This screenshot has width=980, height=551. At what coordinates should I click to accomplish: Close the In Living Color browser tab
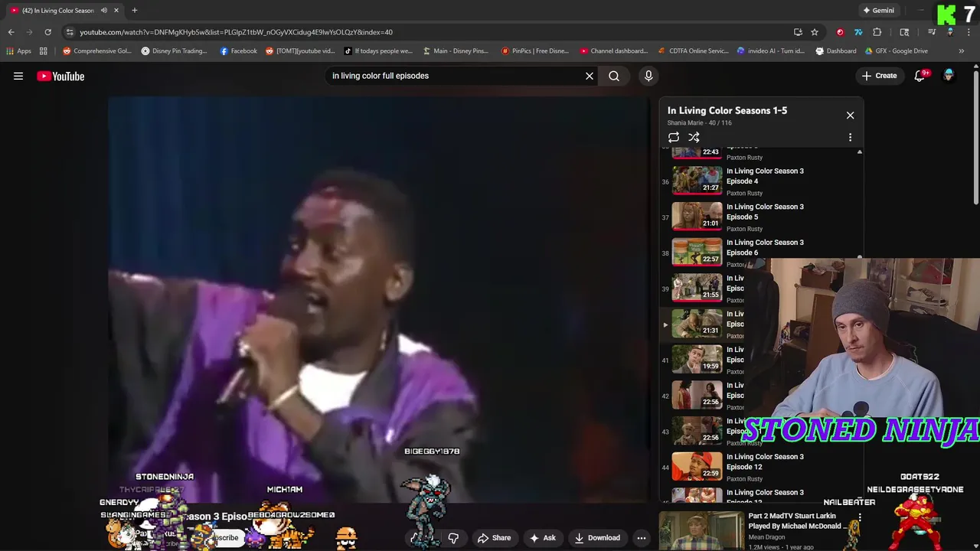(116, 10)
